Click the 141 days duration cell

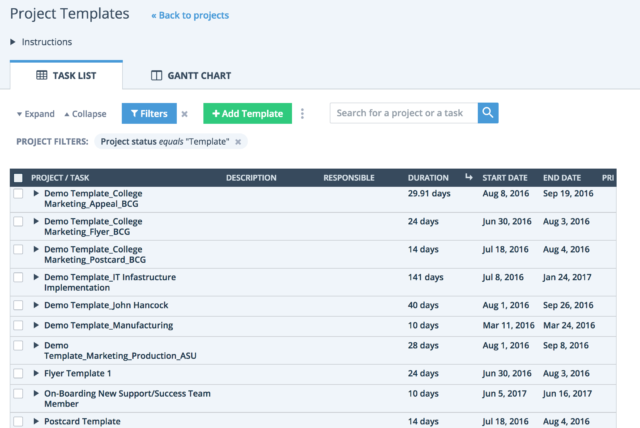425,277
